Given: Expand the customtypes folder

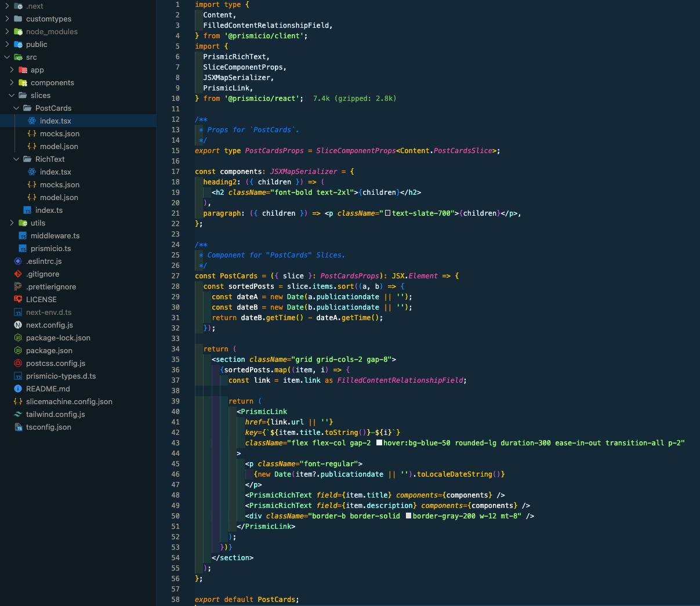Looking at the screenshot, I should 8,19.
